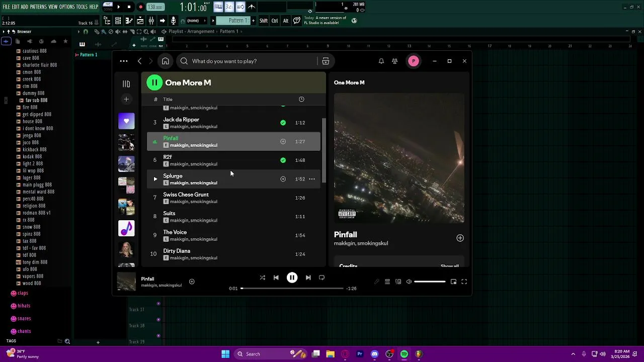Skip to next track in Spotify

click(x=308, y=278)
